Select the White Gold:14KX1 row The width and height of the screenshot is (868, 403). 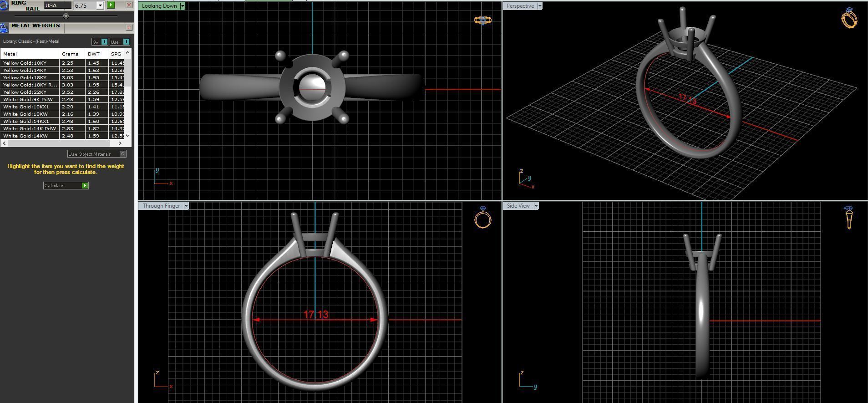[x=62, y=121]
